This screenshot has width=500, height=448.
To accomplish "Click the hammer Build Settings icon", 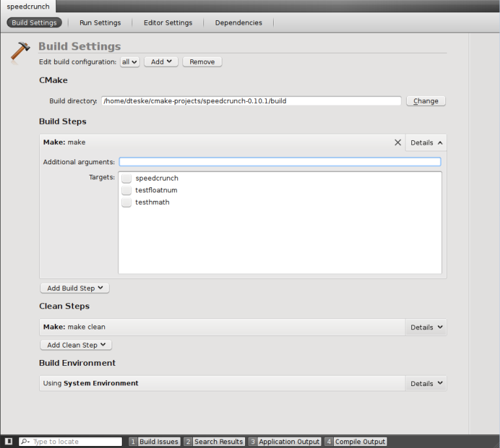I will (20, 52).
